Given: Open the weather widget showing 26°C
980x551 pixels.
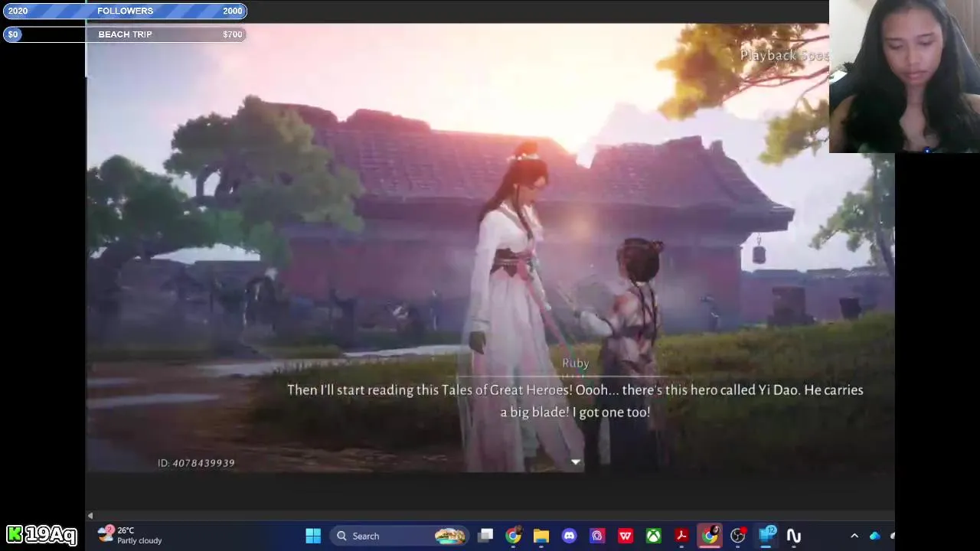Looking at the screenshot, I should click(x=130, y=536).
